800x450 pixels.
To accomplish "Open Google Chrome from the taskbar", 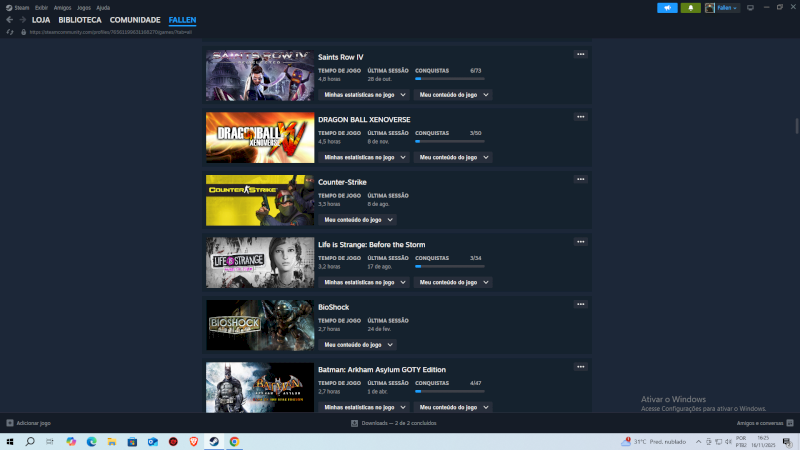I will point(234,442).
